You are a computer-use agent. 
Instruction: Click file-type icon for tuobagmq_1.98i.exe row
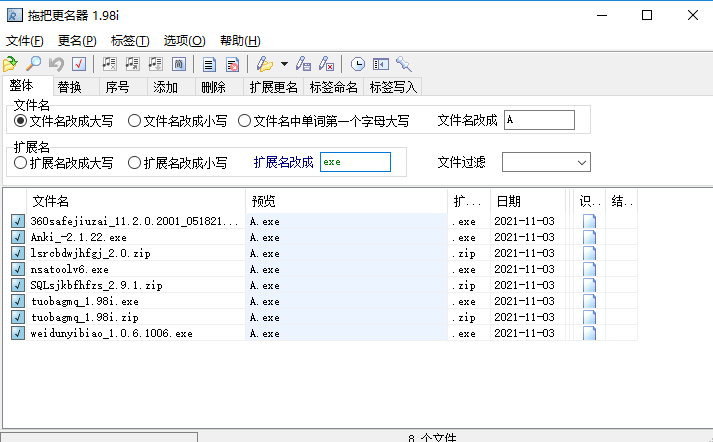click(x=589, y=301)
